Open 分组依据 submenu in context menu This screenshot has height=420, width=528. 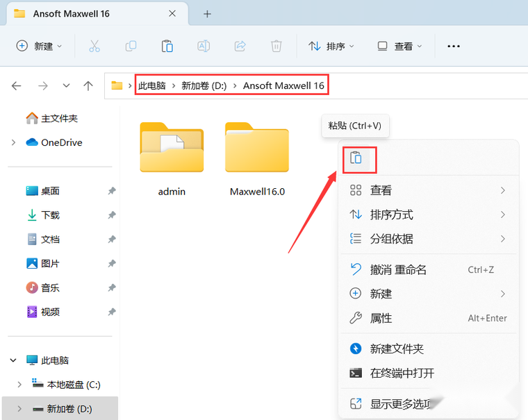[x=429, y=239]
